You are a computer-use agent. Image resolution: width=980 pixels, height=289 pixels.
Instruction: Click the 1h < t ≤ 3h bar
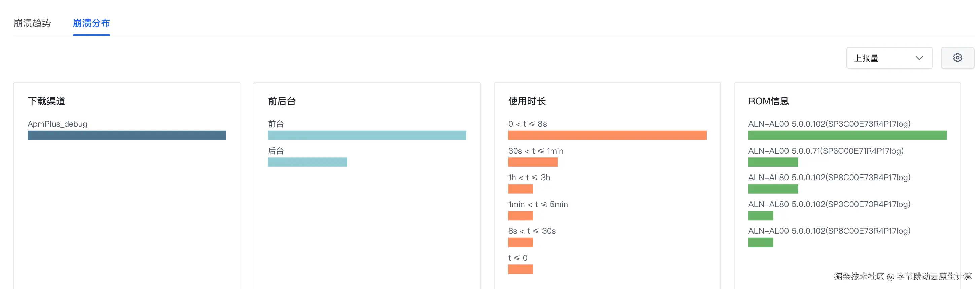[520, 189]
